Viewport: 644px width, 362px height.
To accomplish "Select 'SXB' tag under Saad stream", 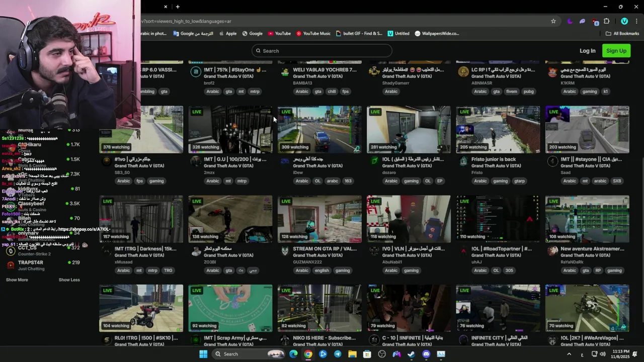I will (617, 181).
